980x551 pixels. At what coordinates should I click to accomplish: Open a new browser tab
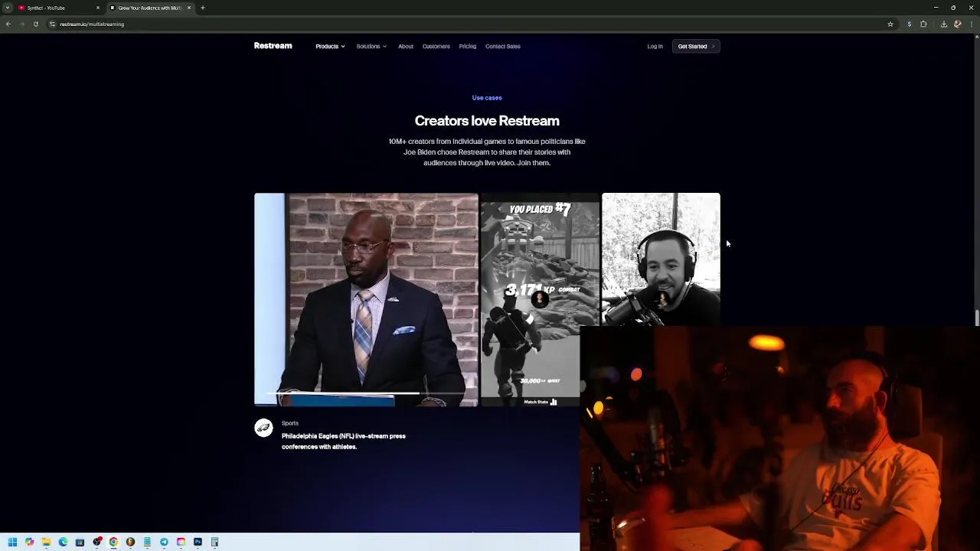(x=202, y=8)
